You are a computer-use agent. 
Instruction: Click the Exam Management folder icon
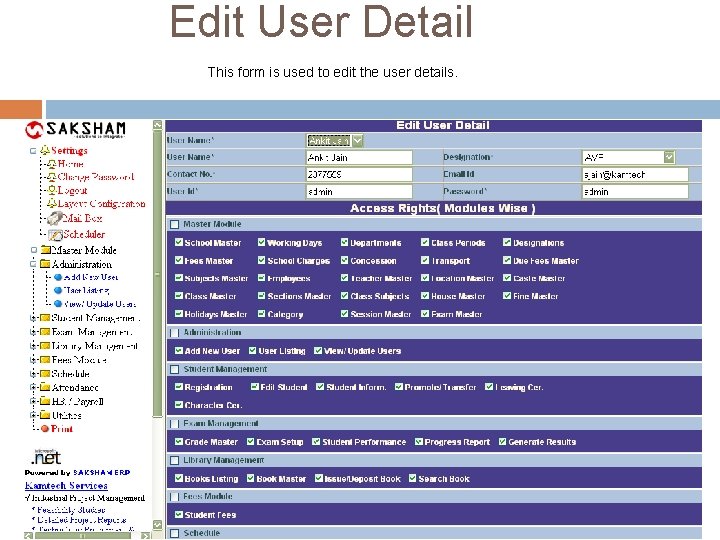[x=45, y=332]
